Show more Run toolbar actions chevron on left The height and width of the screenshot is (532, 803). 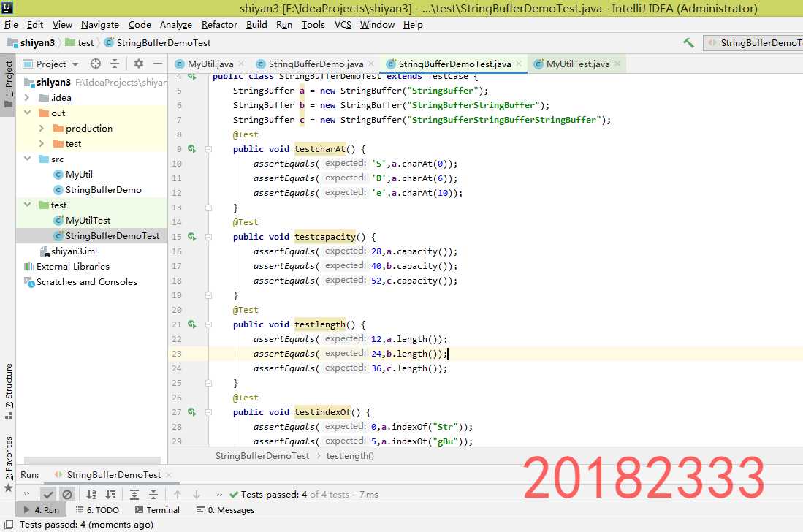[26, 494]
